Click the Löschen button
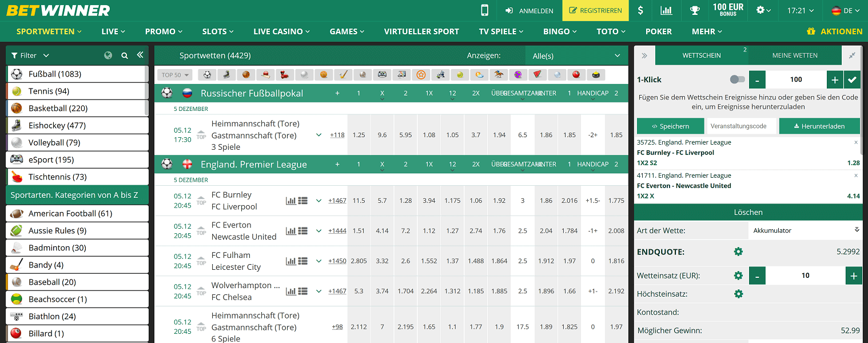The height and width of the screenshot is (343, 868). 748,212
